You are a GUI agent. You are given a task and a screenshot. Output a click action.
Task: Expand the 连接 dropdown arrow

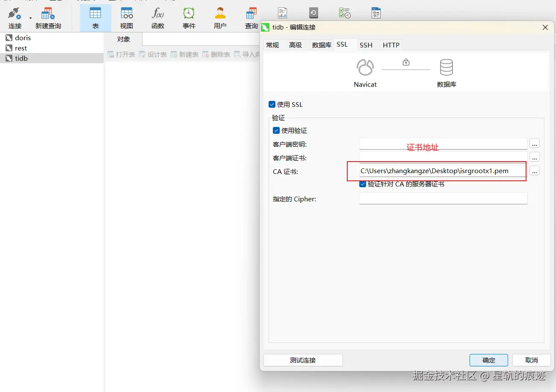[30, 18]
